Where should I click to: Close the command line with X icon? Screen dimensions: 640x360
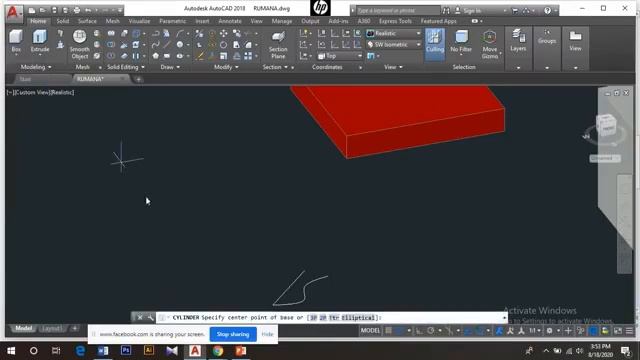(x=140, y=317)
